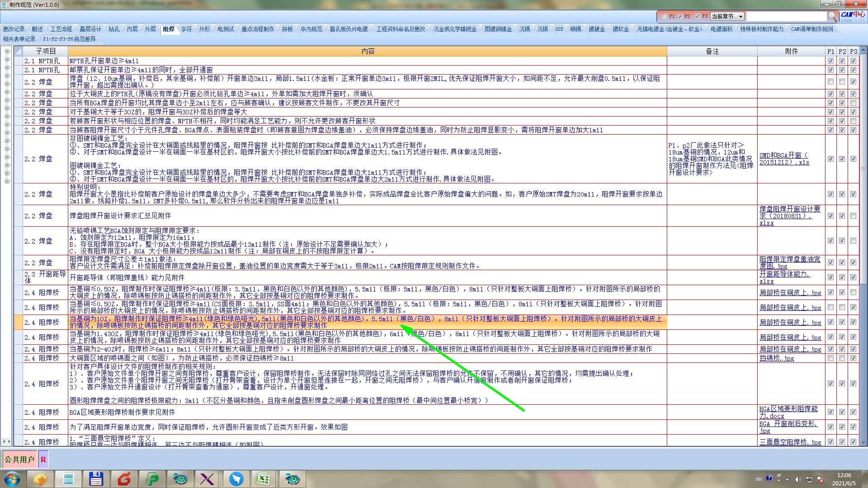Screen dimensions: 868x488
Task: Switch to the 字符 tab
Action: pyautogui.click(x=186, y=29)
